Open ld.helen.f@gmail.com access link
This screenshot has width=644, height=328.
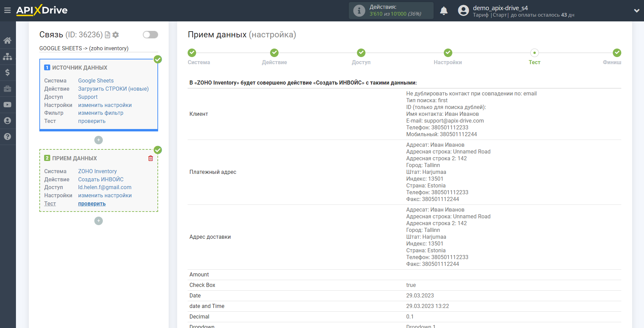click(105, 187)
